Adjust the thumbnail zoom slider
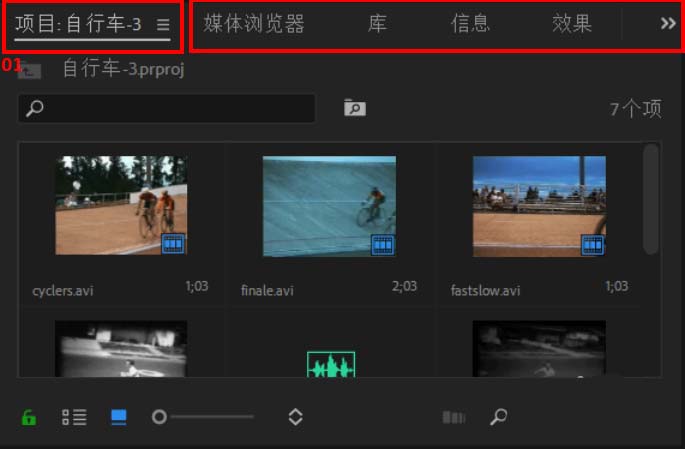This screenshot has width=685, height=449. [203, 417]
